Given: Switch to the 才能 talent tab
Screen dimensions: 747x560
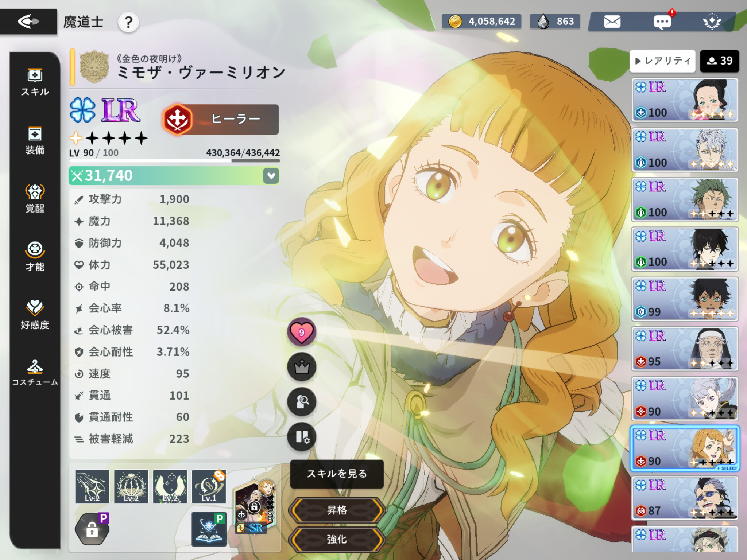Looking at the screenshot, I should coord(35,257).
